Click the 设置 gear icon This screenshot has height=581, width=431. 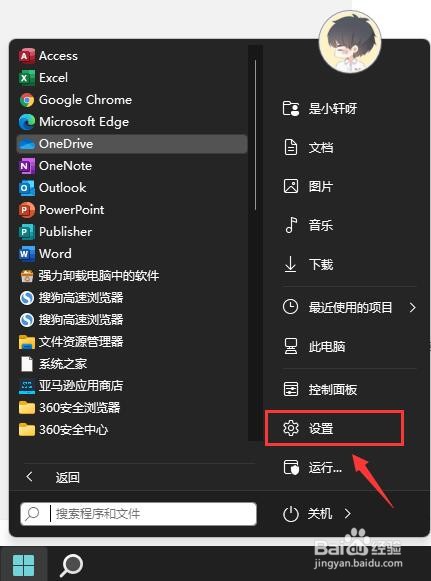tap(291, 428)
